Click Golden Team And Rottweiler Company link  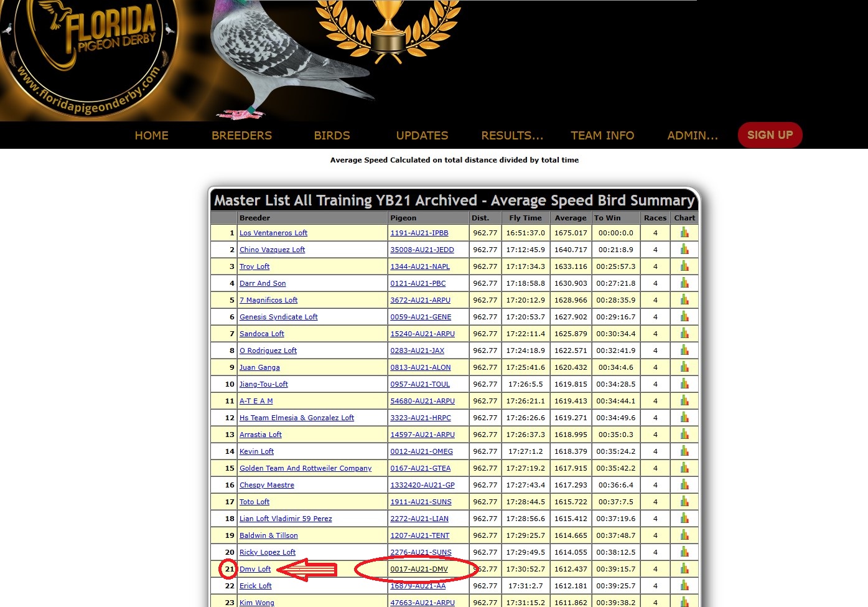click(x=305, y=468)
